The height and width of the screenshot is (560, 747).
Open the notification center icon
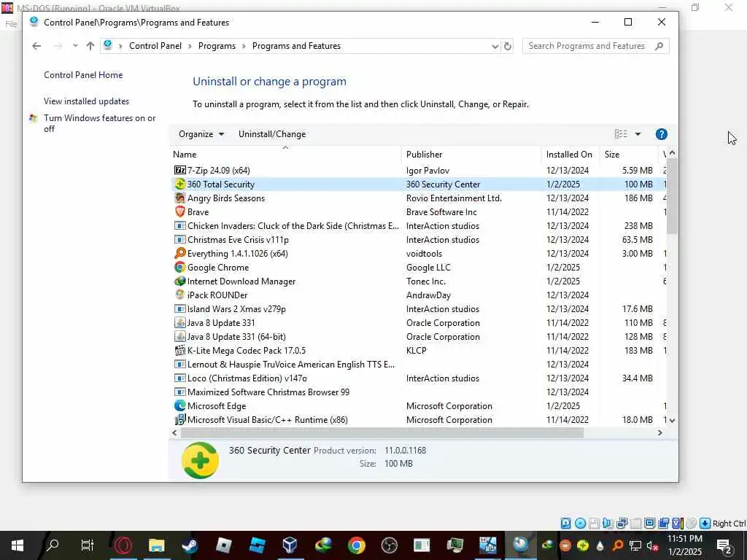click(x=724, y=545)
